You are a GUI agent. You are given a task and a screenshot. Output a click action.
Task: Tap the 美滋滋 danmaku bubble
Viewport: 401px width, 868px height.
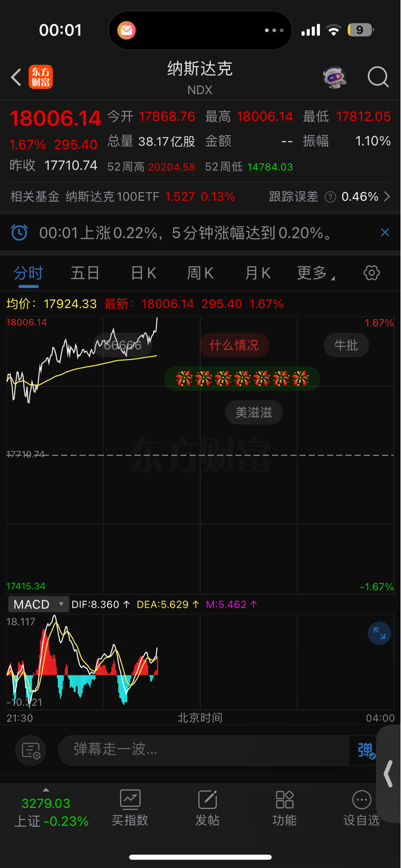coord(254,412)
